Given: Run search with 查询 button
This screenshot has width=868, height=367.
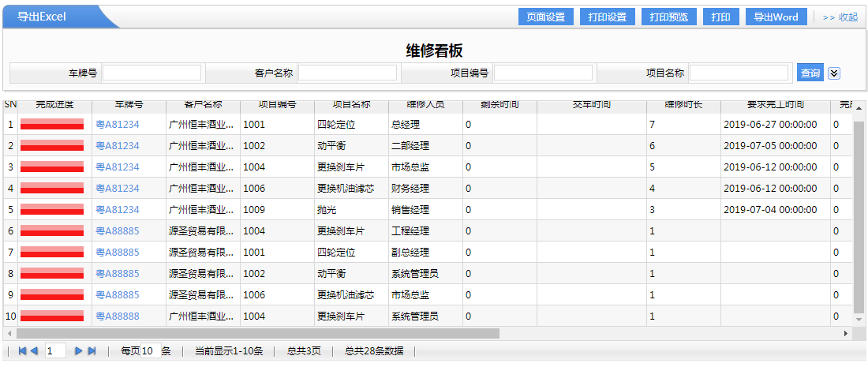Looking at the screenshot, I should point(810,73).
